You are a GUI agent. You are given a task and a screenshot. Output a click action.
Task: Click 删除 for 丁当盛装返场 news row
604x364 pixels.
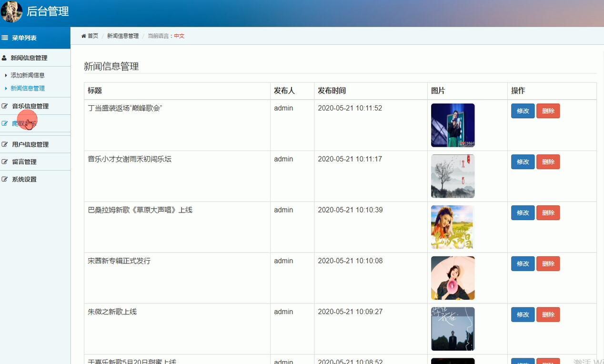[548, 111]
